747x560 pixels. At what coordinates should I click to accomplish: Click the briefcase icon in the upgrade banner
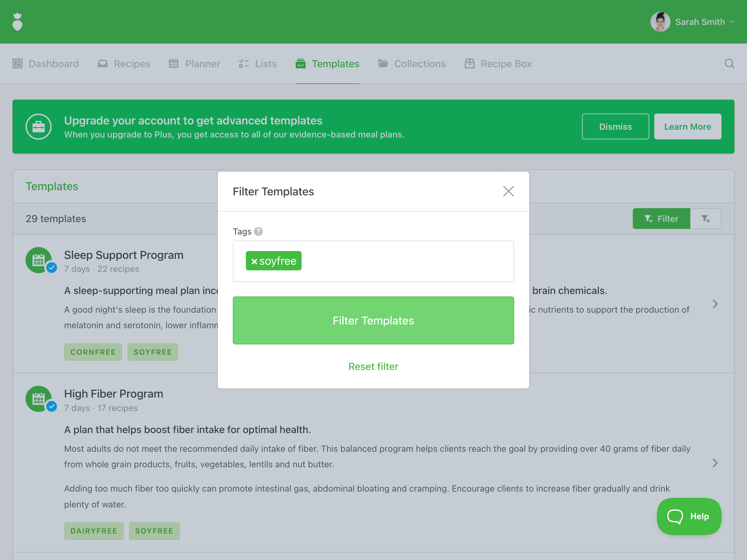click(39, 127)
